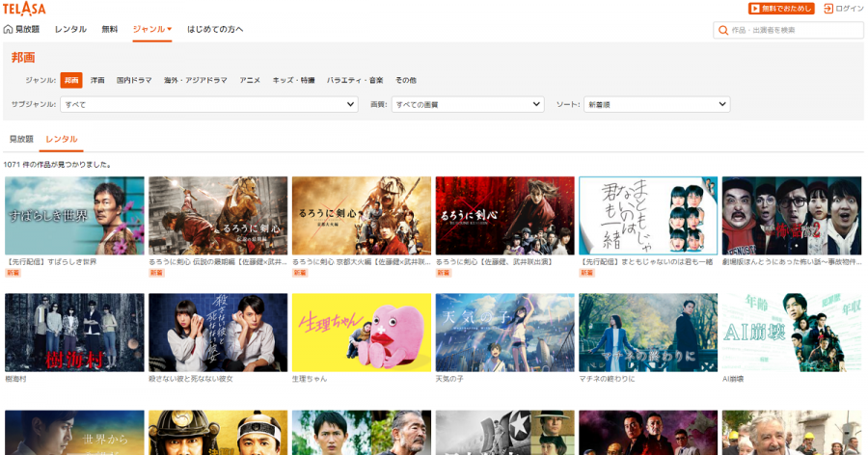Click title text 天気の子 below thumbnail
868x455 pixels.
449,379
